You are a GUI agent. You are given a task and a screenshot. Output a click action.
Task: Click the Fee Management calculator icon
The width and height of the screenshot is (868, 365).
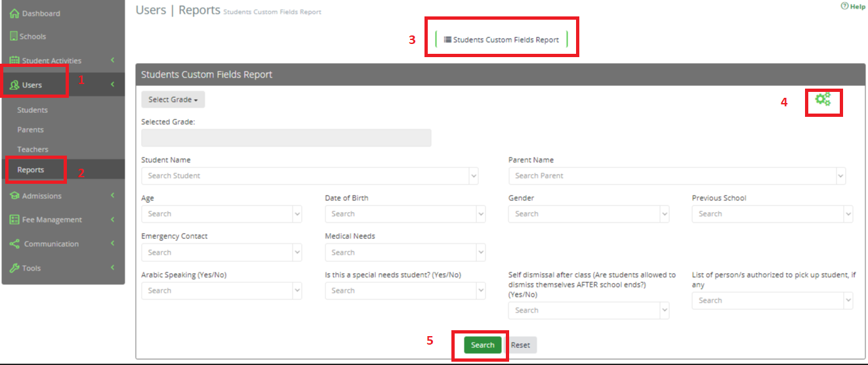point(14,219)
